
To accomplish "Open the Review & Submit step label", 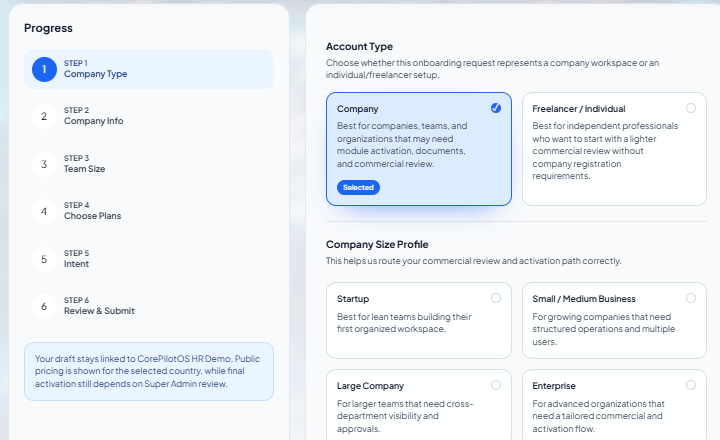I will point(99,311).
